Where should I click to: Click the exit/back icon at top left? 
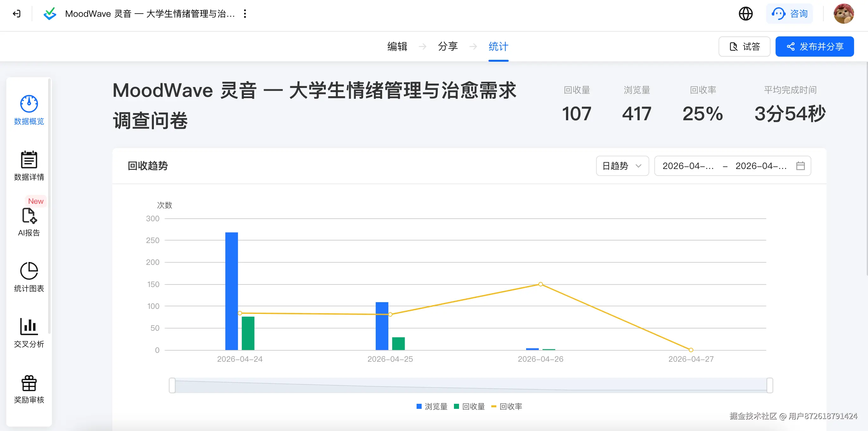(x=16, y=14)
